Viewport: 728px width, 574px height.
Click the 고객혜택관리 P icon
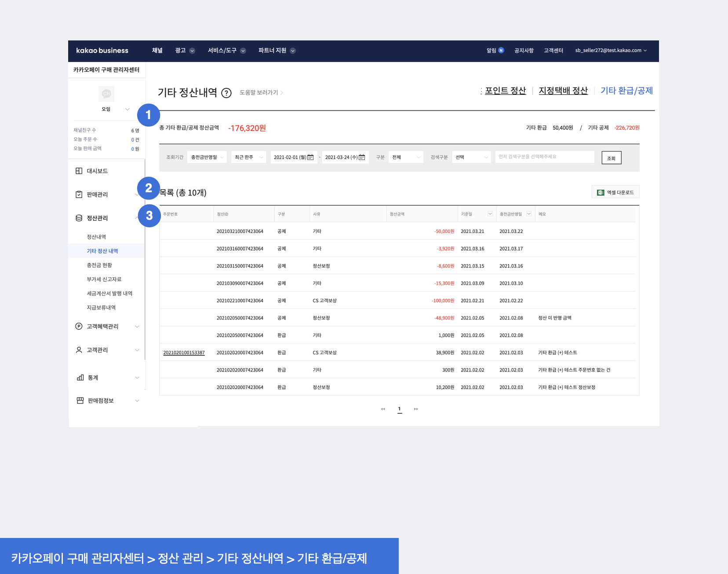click(x=79, y=326)
